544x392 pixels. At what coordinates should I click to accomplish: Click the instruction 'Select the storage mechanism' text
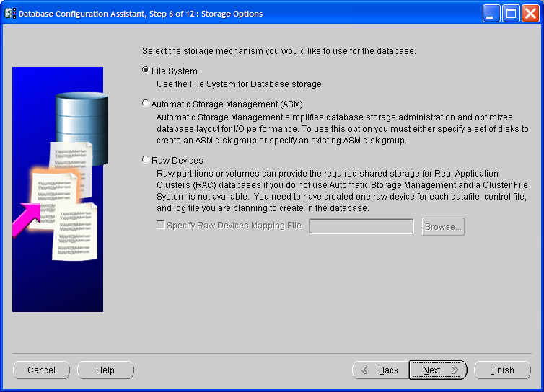(279, 51)
